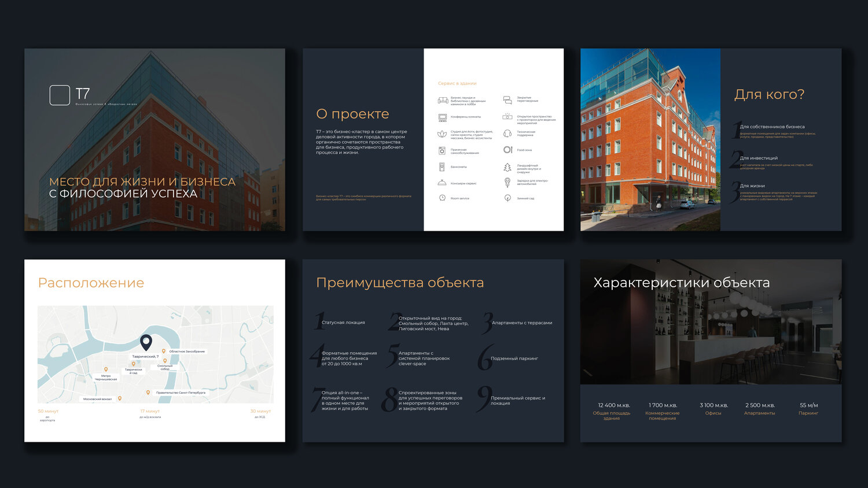
Task: Click the service label «Room service»
Action: (x=460, y=198)
